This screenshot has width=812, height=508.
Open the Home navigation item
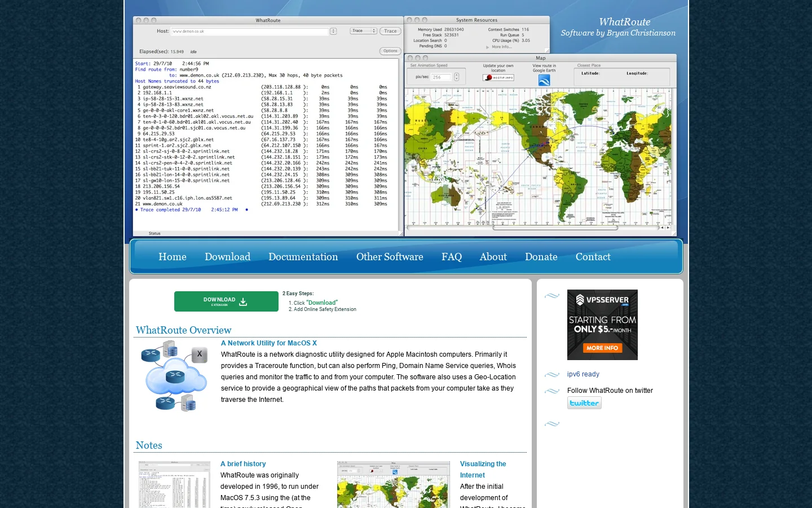(x=172, y=257)
